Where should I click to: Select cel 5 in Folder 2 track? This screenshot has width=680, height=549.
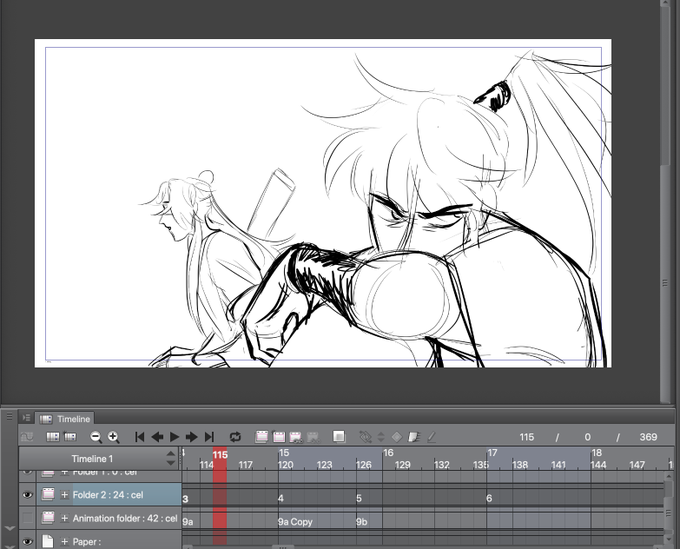click(359, 498)
